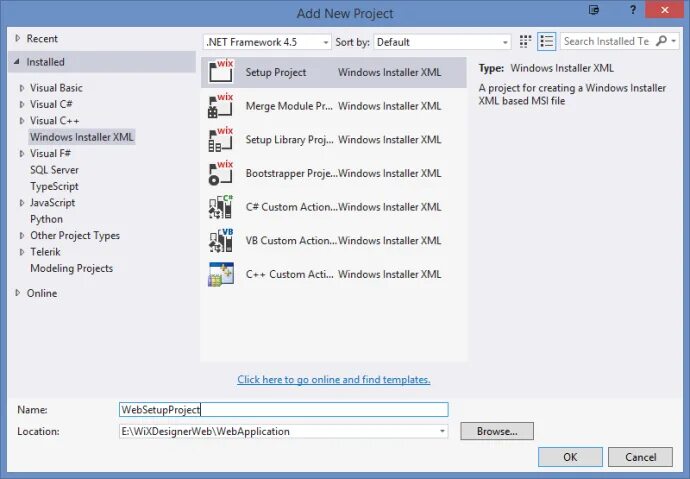Open the Location path dropdown

click(x=442, y=431)
